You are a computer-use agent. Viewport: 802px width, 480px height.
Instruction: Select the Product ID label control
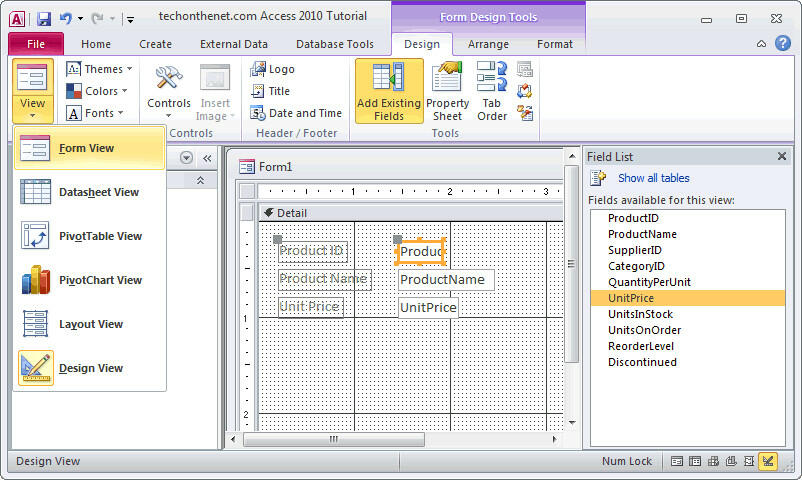(x=313, y=251)
